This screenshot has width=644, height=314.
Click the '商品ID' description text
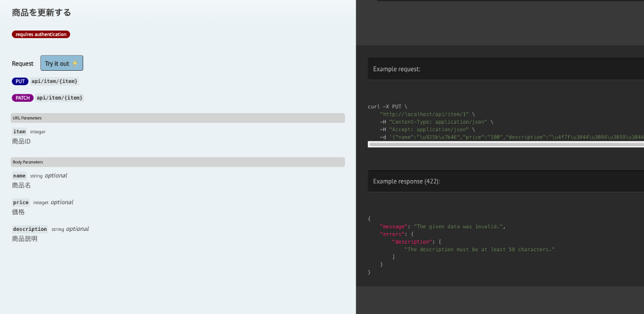(21, 141)
